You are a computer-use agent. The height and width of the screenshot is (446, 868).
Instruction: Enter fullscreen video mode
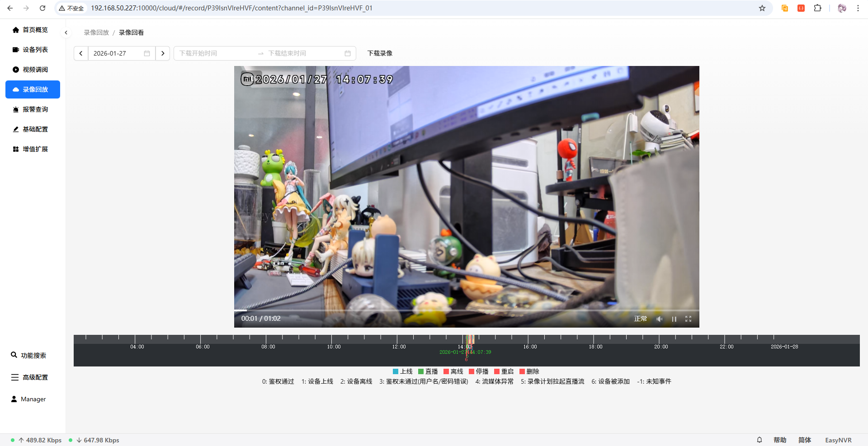(688, 319)
